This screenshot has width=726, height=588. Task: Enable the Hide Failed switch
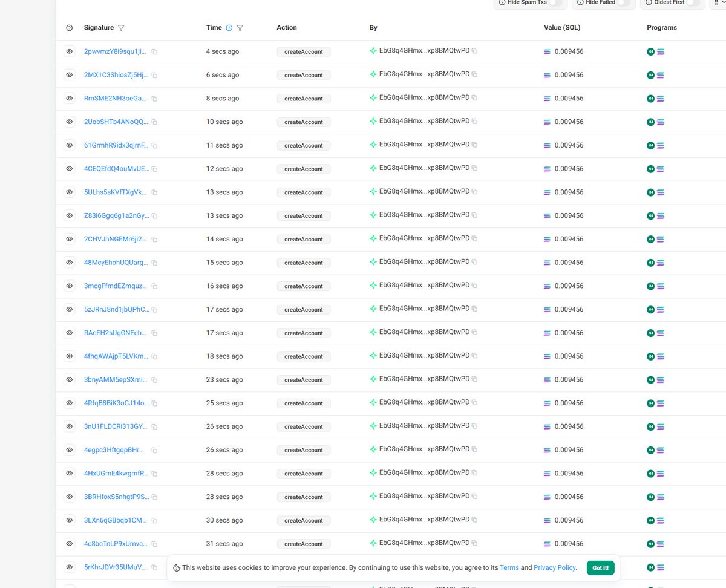(624, 2)
